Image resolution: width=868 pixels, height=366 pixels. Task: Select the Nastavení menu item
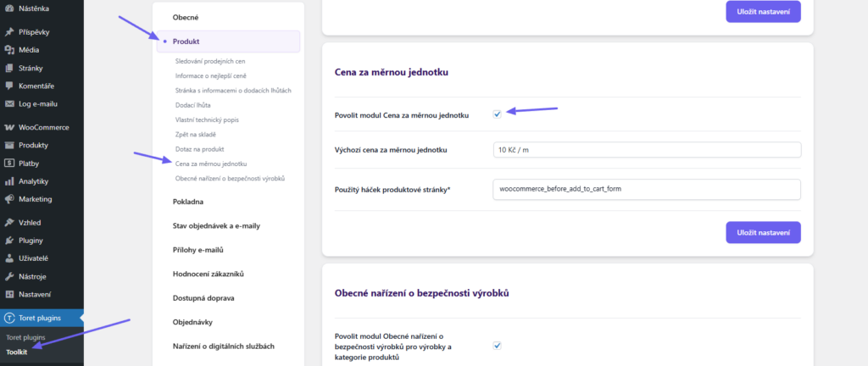point(35,294)
